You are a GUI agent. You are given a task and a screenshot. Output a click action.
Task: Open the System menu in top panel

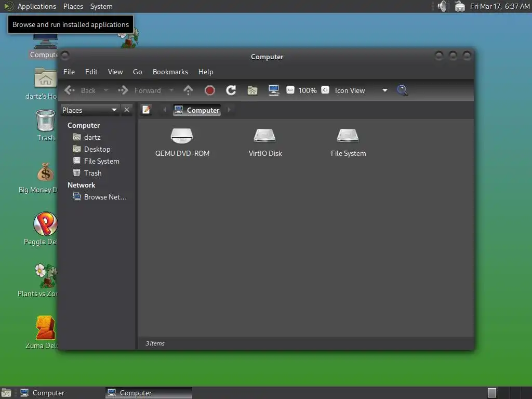tap(101, 6)
